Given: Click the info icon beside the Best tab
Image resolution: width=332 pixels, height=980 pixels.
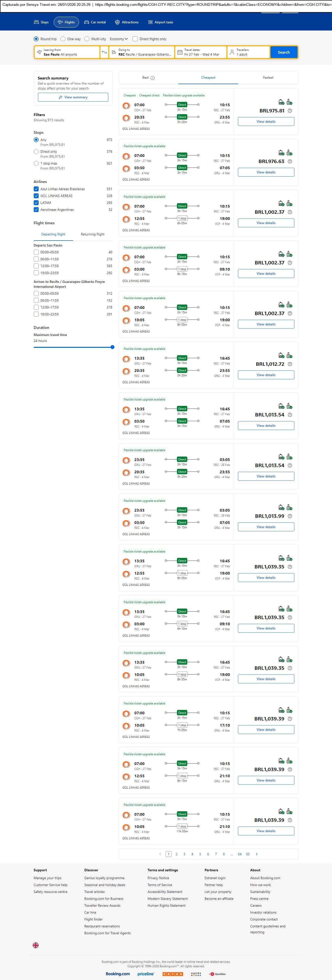Looking at the screenshot, I should [153, 78].
